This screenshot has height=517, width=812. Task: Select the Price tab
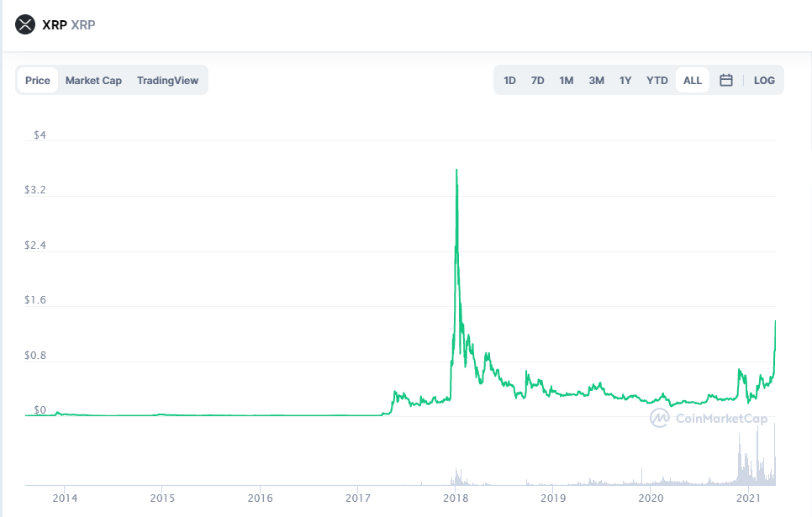point(37,81)
